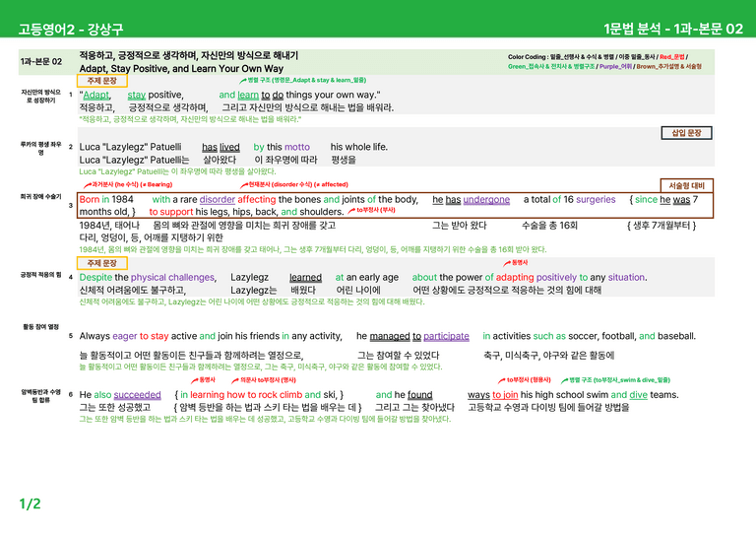
Task: Click the annotation "현재분사 (disorder 수식)"
Action: click(294, 185)
